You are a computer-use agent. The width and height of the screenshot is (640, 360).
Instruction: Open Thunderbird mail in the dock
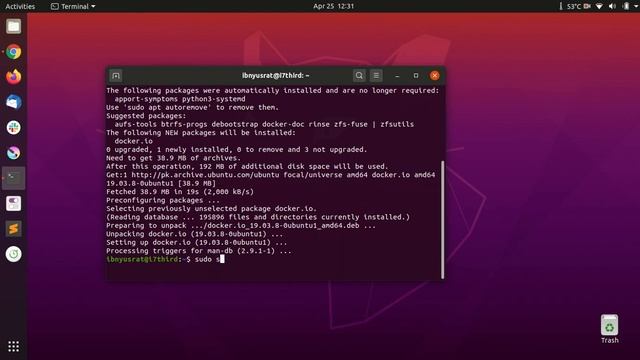tap(13, 102)
